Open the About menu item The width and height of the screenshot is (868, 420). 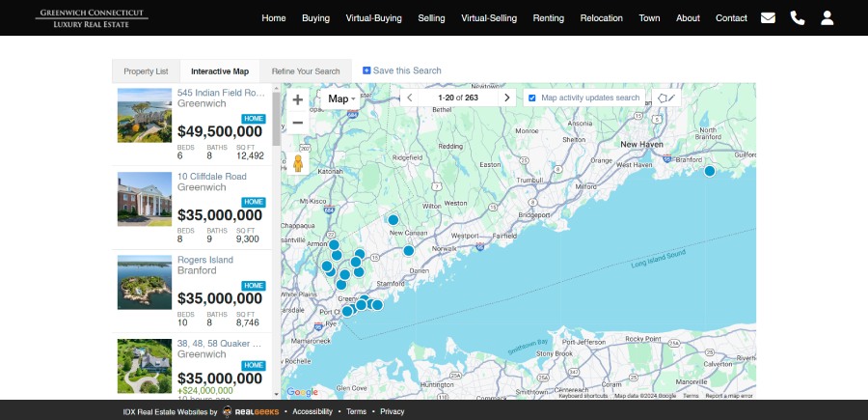688,17
